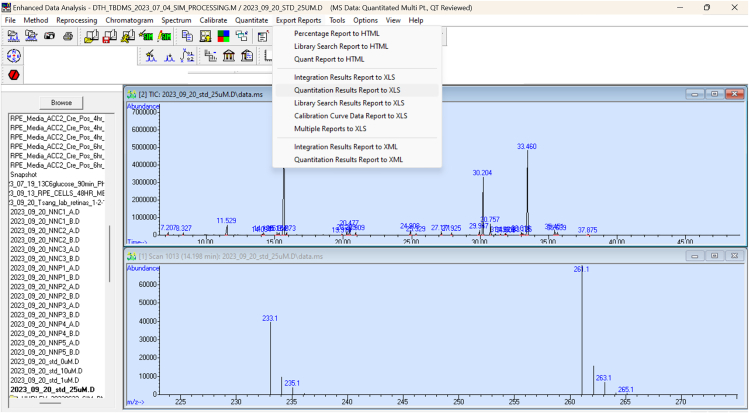Click the 233.1 m/z peak label
The height and width of the screenshot is (413, 749).
270,318
